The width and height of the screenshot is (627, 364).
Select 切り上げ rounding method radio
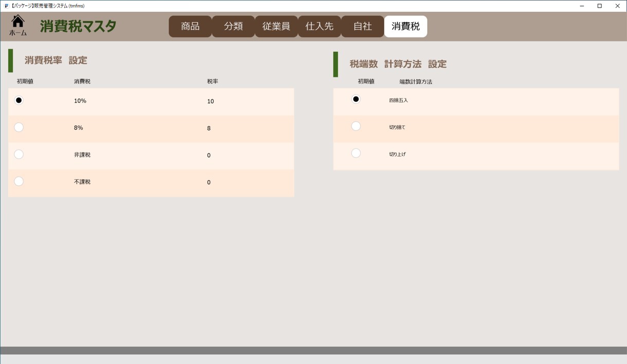pos(356,153)
